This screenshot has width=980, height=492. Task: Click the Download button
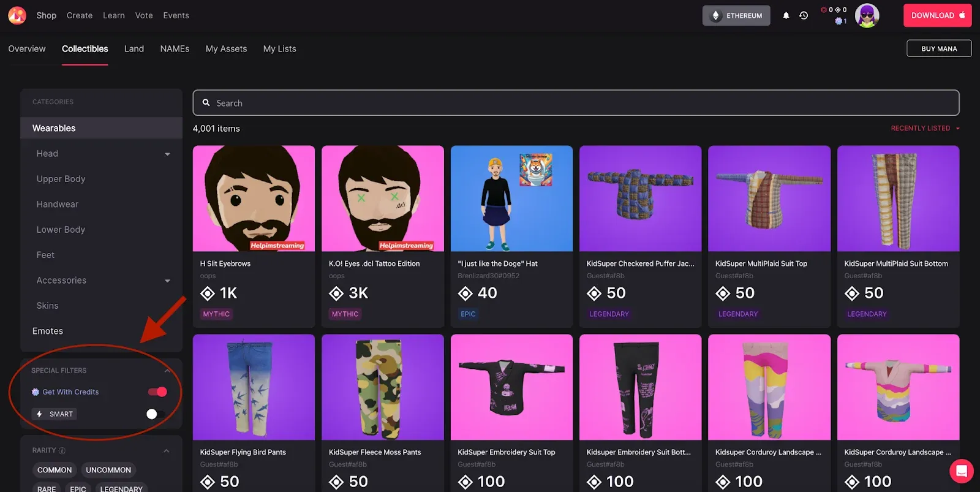pyautogui.click(x=937, y=15)
